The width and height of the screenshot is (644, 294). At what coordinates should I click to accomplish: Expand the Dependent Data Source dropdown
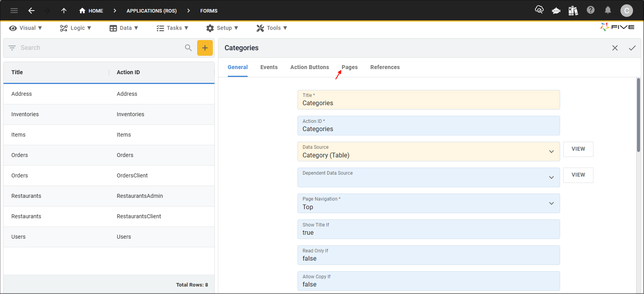[551, 177]
